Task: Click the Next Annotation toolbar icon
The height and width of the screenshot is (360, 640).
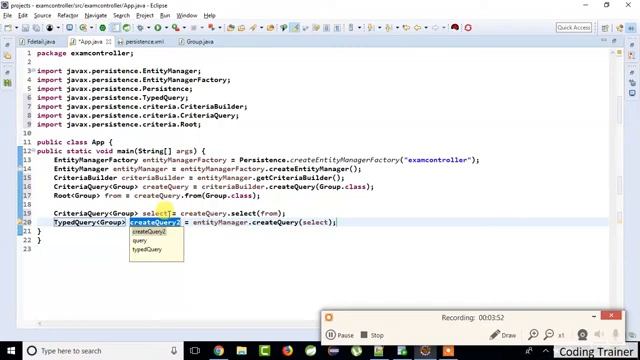Action: pyautogui.click(x=371, y=28)
